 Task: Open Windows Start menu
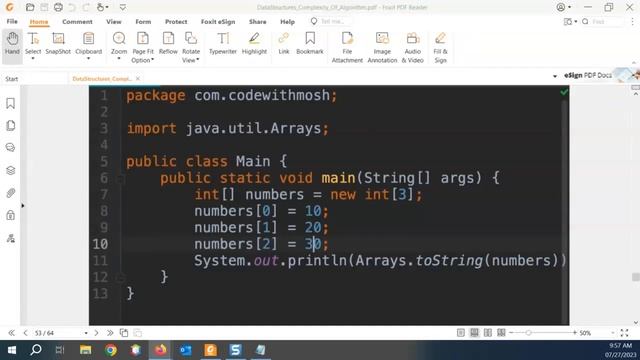(x=11, y=350)
